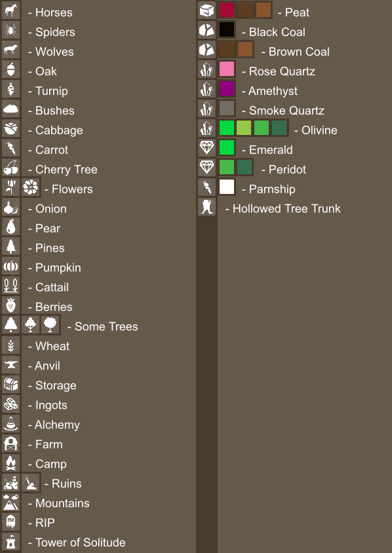The image size is (392, 553).
Task: Click the Anvil icon
Action: point(10,364)
